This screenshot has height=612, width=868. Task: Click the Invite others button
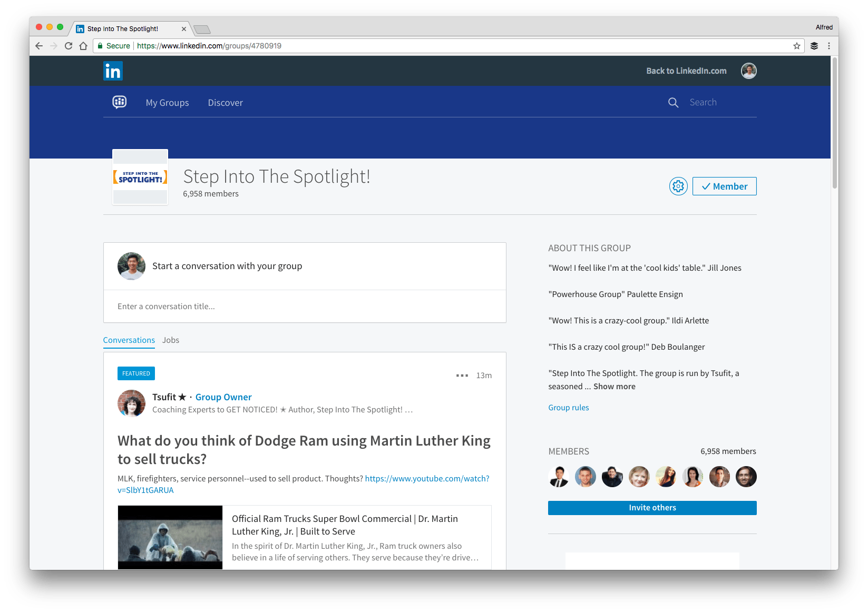(652, 508)
